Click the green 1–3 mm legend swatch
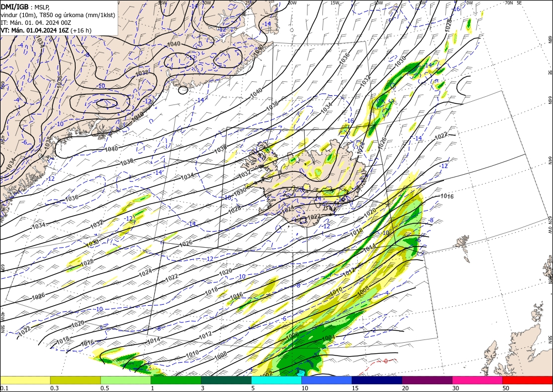The image size is (553, 392). (x=176, y=380)
